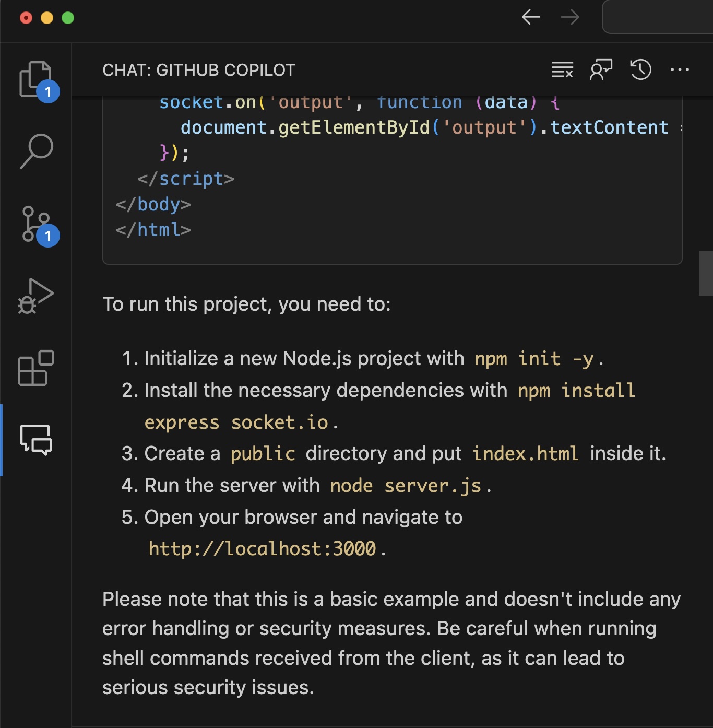This screenshot has width=713, height=728.
Task: Go back with the left arrow
Action: pos(531,17)
